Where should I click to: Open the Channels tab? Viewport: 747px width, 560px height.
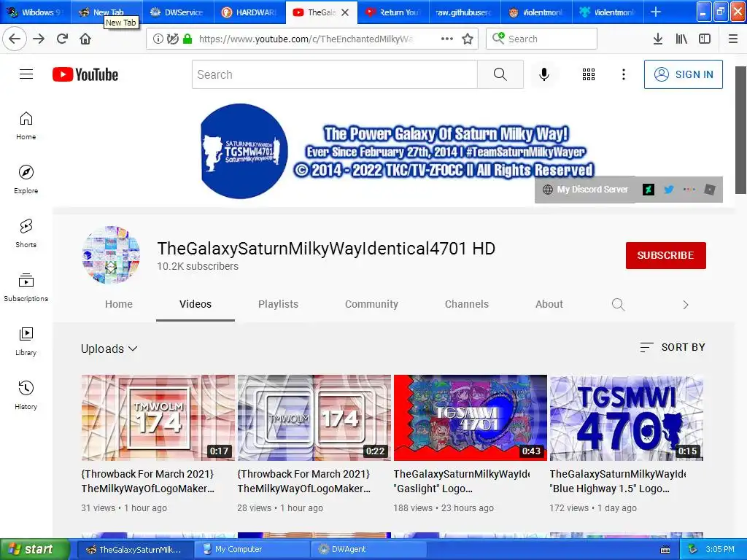pos(467,304)
